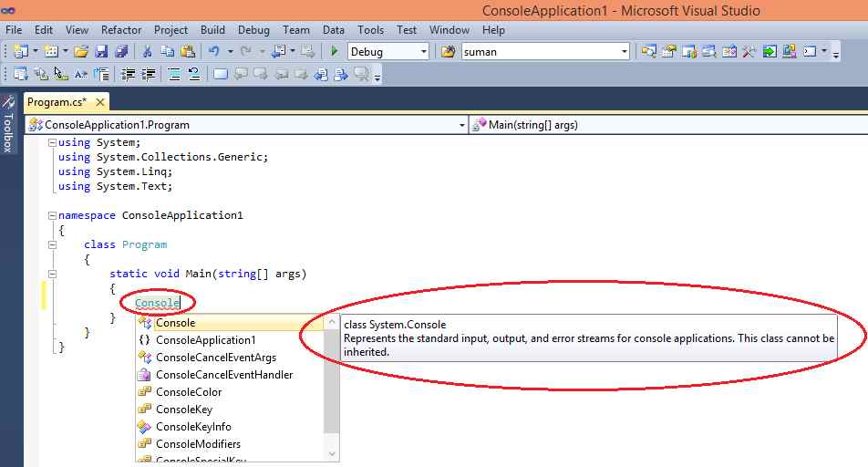The width and height of the screenshot is (868, 467).
Task: Save Program.cs with the floppy disk icon
Action: (101, 51)
